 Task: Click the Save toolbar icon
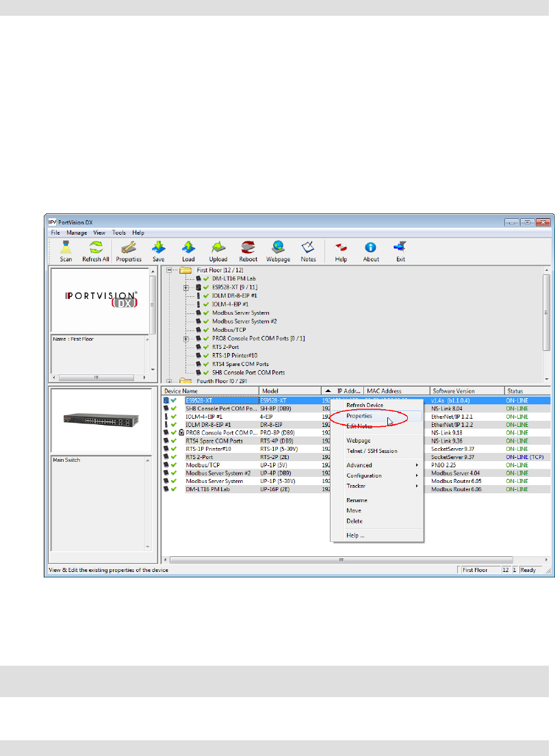159,251
